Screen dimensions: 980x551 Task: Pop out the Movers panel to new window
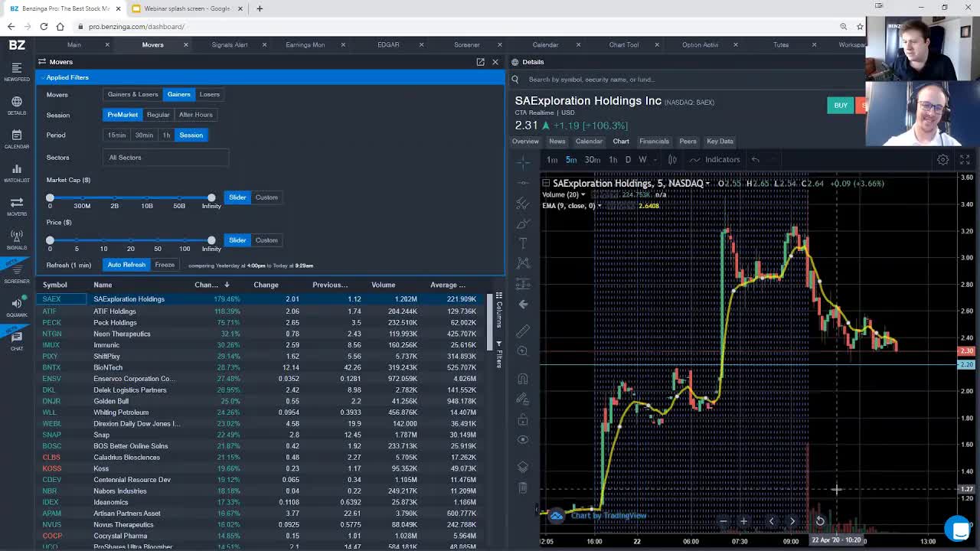480,62
